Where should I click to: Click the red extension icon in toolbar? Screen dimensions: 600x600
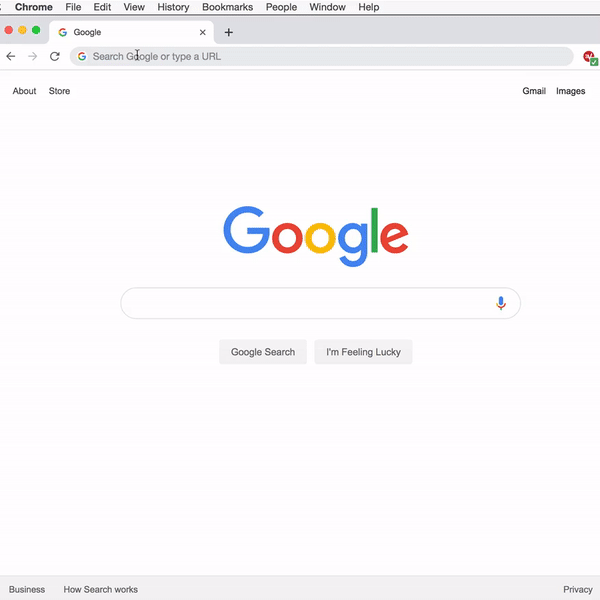click(590, 57)
